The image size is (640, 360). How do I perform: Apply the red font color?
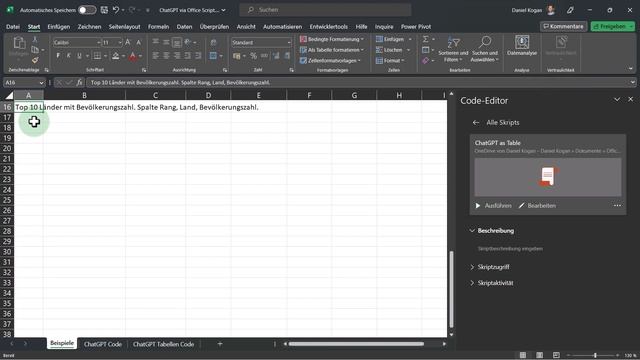pos(133,56)
